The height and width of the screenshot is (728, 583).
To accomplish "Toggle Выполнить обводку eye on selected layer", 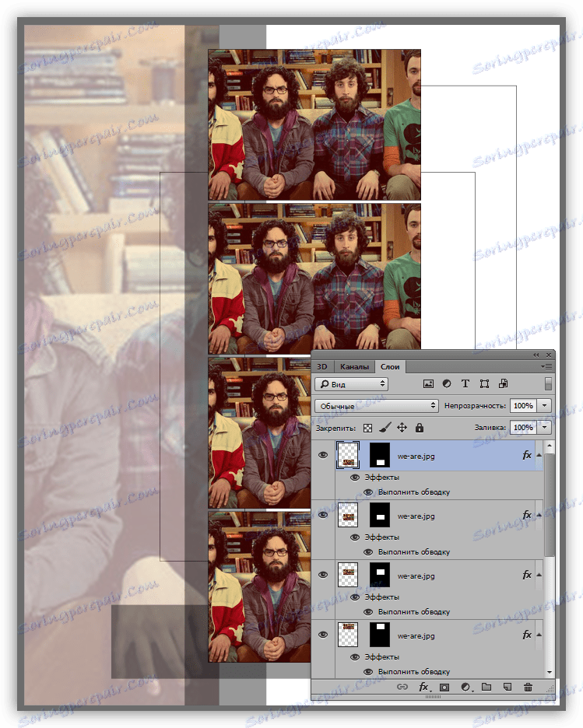I will click(368, 492).
